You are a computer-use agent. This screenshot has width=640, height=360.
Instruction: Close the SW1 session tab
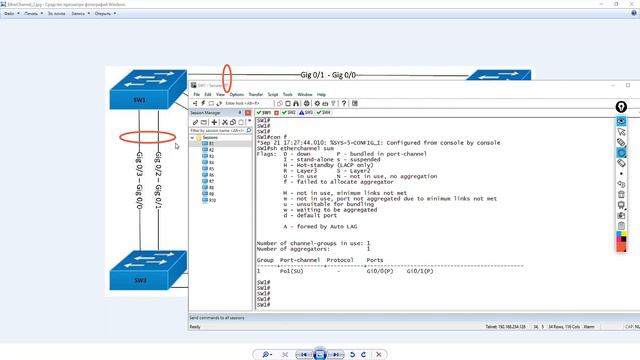pyautogui.click(x=276, y=113)
